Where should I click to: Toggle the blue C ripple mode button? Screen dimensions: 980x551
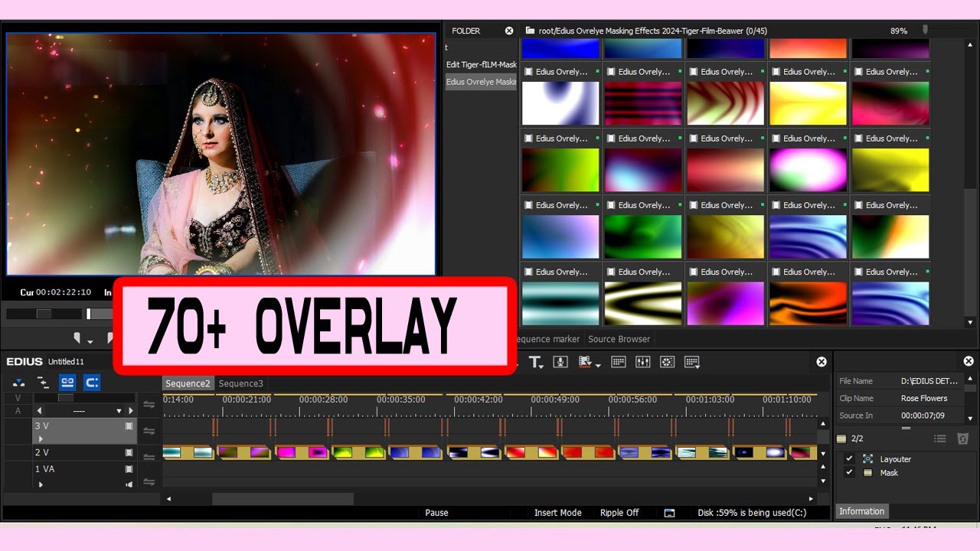pos(92,382)
